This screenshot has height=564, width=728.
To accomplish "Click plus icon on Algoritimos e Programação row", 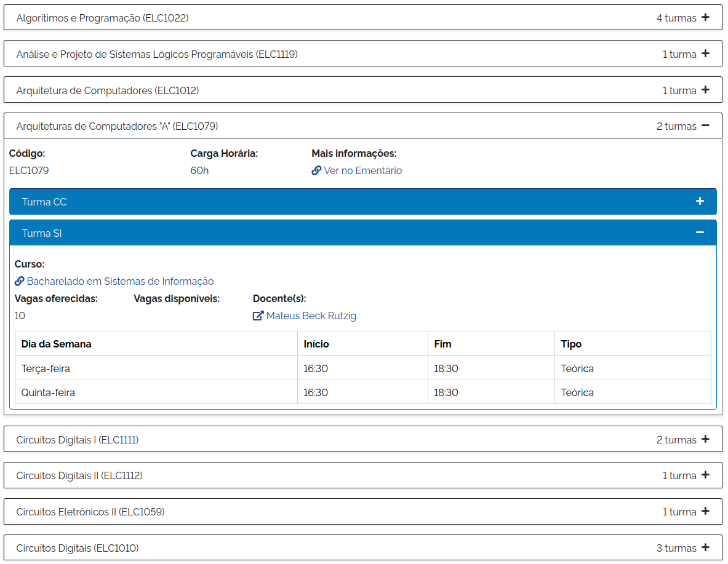I will 705,17.
